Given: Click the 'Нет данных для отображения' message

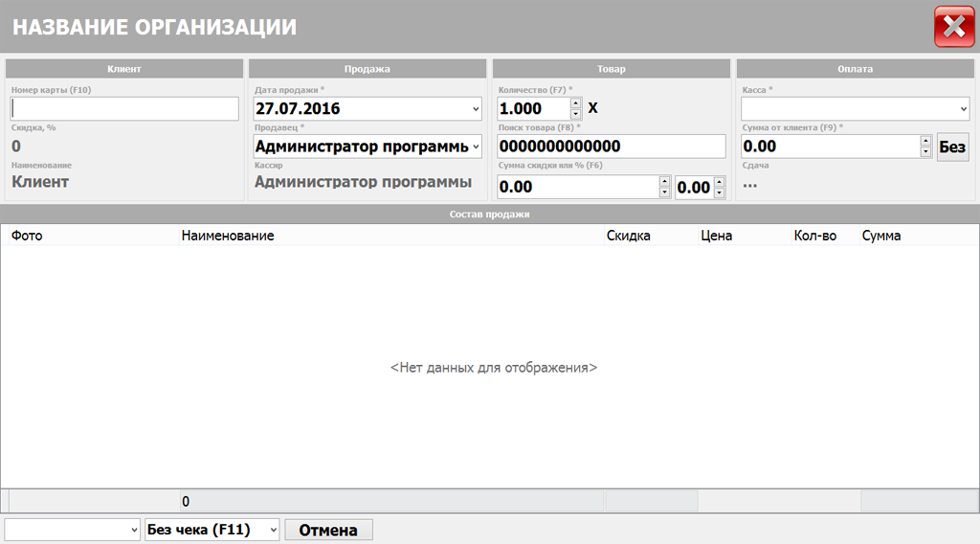Looking at the screenshot, I should tap(494, 368).
